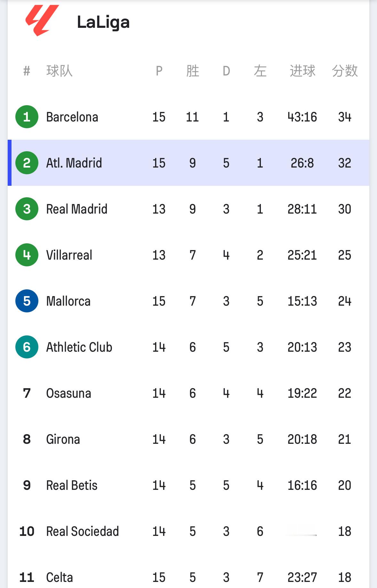Click the LaLiga logo icon

[x=42, y=20]
